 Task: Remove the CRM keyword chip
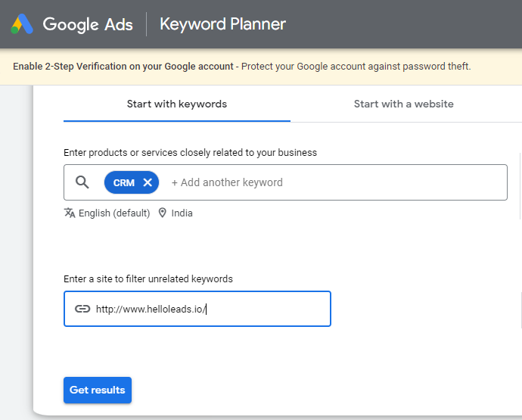[148, 182]
